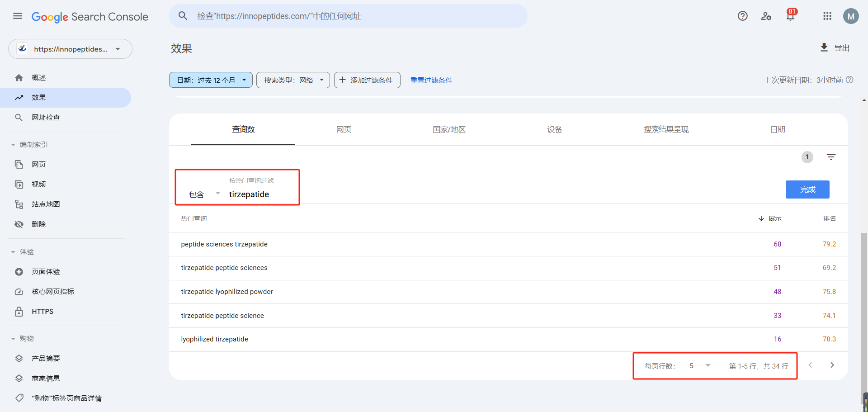Click the Page experience icon

(x=19, y=272)
